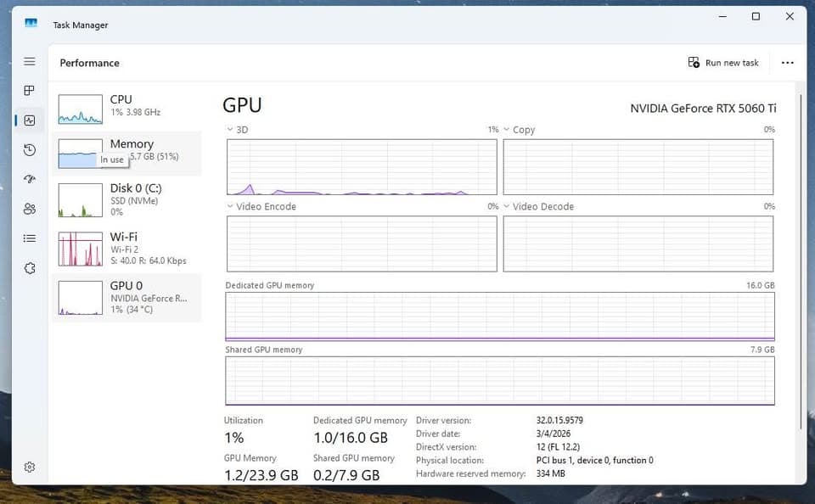Click the DirectX version 12 (FL 12.2) value

click(558, 447)
